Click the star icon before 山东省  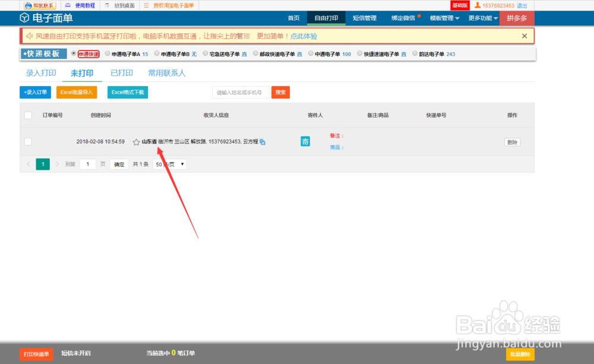coord(136,142)
